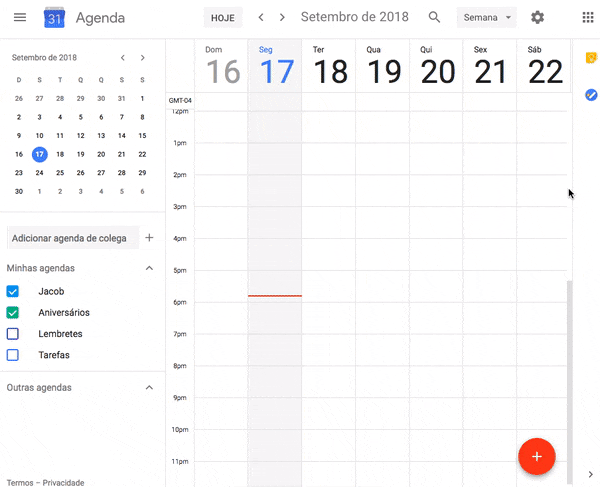The image size is (600, 487).
Task: Select day 9 in mini calendar
Action: (x=19, y=135)
